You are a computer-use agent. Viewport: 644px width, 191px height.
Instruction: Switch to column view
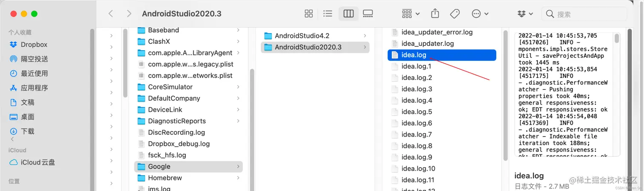tap(348, 14)
